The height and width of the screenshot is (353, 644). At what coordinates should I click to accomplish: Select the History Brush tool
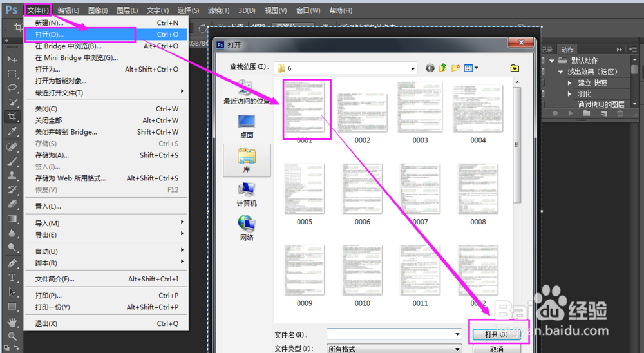click(x=12, y=190)
